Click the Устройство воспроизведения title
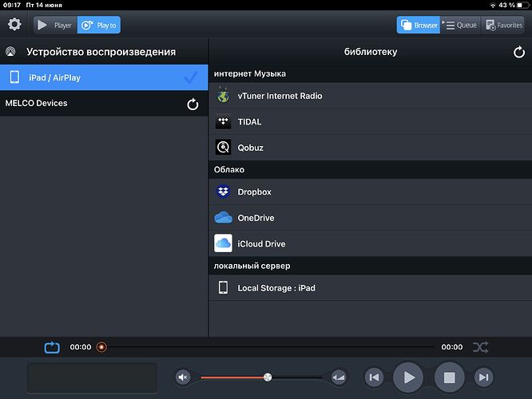Screen dimensions: 532x399 pyautogui.click(x=101, y=52)
